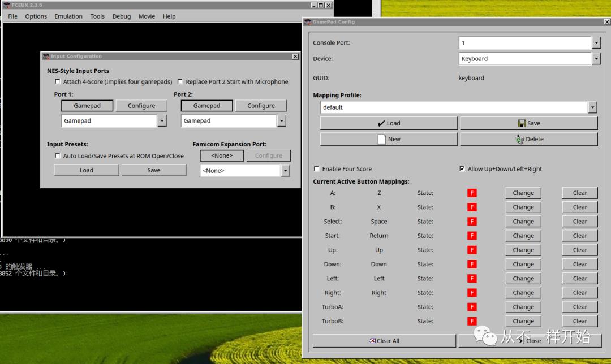
Task: Toggle Enable Four Score checkbox
Action: (316, 169)
